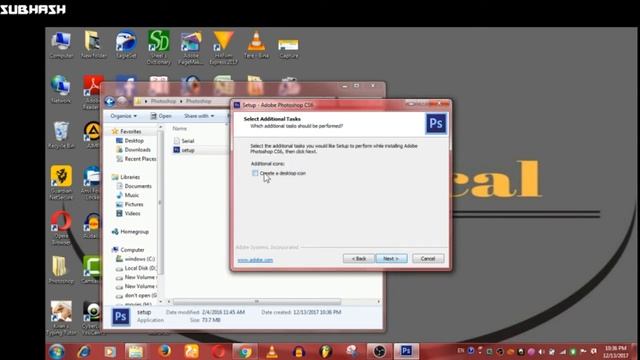The image size is (640, 360).
Task: Click the Name column header
Action: (180, 129)
